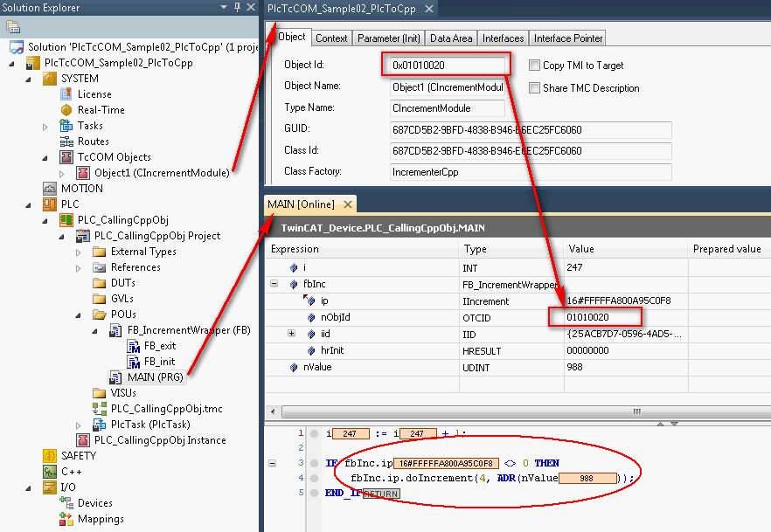Click the Routes icon

click(66, 142)
